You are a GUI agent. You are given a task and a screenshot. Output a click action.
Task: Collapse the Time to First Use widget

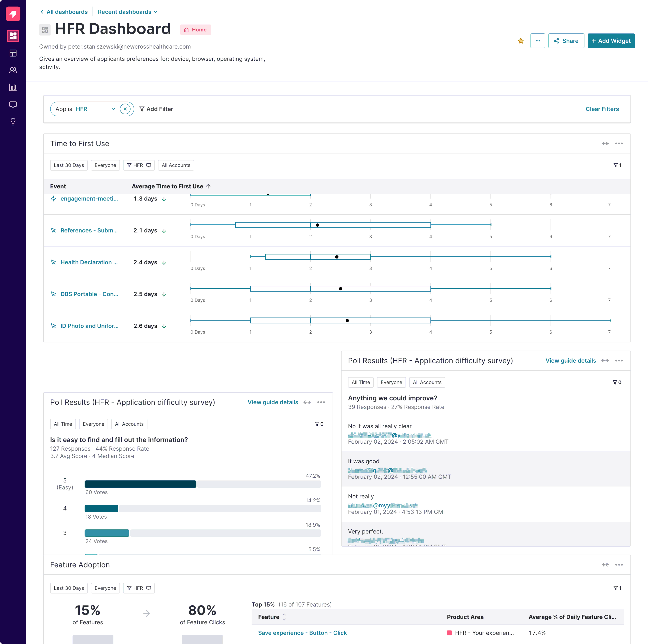click(606, 143)
